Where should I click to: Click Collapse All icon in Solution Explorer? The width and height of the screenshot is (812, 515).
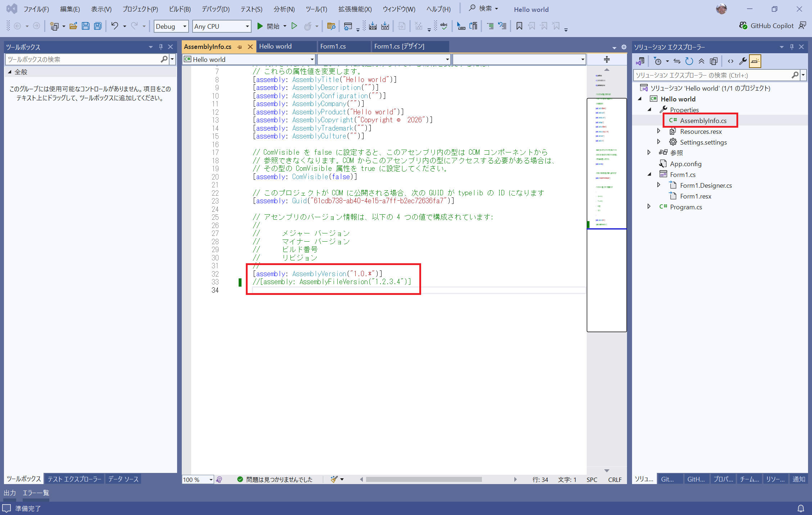click(x=701, y=61)
